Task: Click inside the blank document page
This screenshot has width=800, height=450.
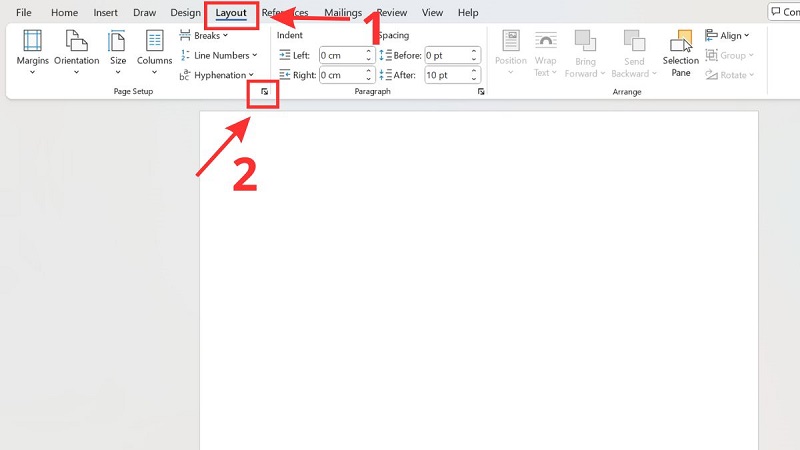Action: 479,281
